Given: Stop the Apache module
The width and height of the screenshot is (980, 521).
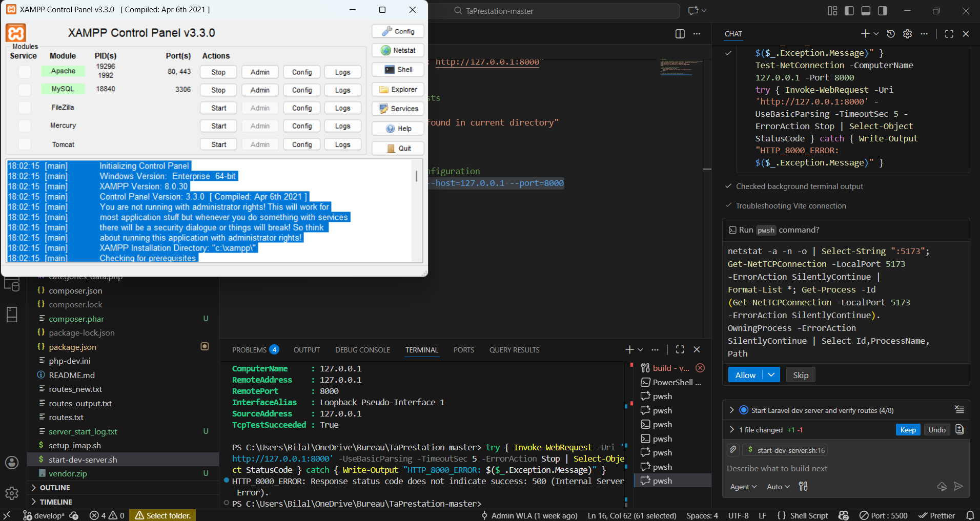Looking at the screenshot, I should [218, 72].
